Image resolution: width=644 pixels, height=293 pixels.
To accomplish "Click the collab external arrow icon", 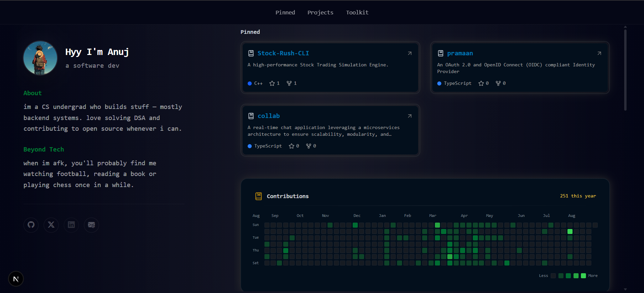I will click(410, 116).
